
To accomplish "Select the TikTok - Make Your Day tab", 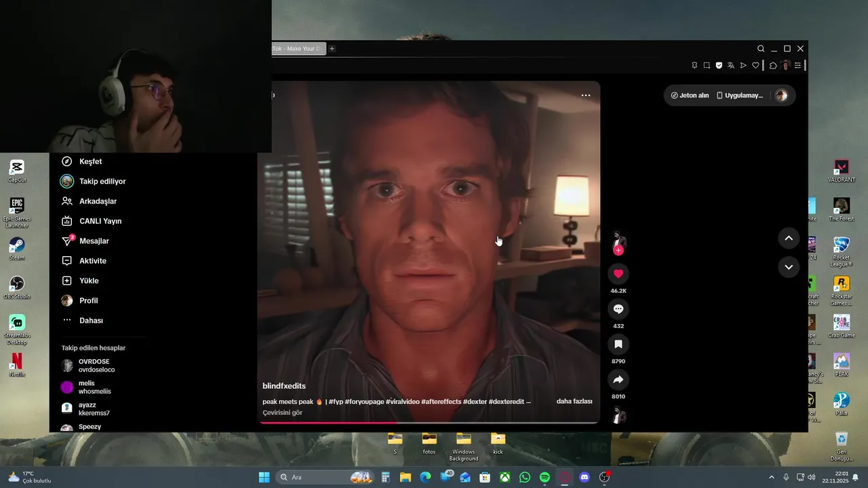I will tap(298, 49).
